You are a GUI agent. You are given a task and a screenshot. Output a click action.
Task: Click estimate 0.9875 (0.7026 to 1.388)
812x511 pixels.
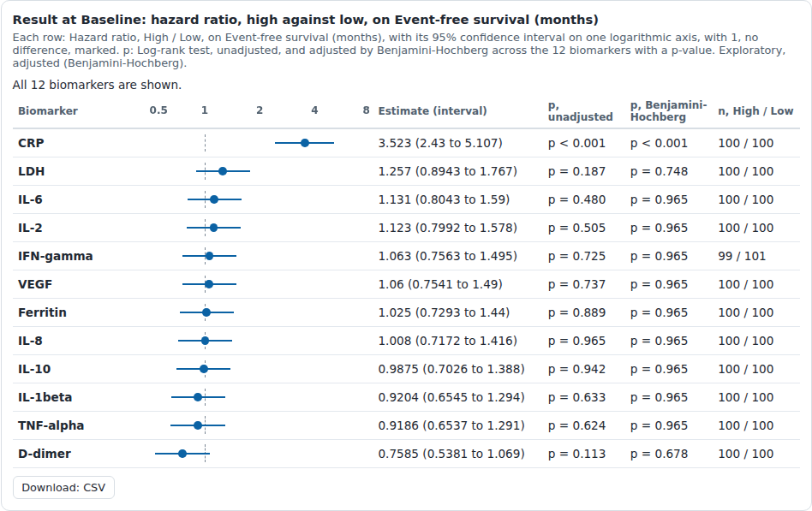click(x=451, y=369)
